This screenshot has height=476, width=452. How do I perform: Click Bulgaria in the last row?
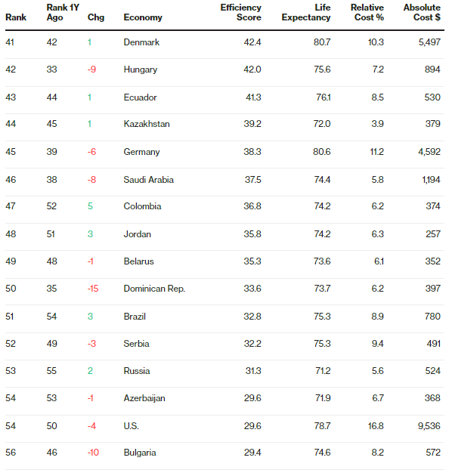click(x=140, y=453)
